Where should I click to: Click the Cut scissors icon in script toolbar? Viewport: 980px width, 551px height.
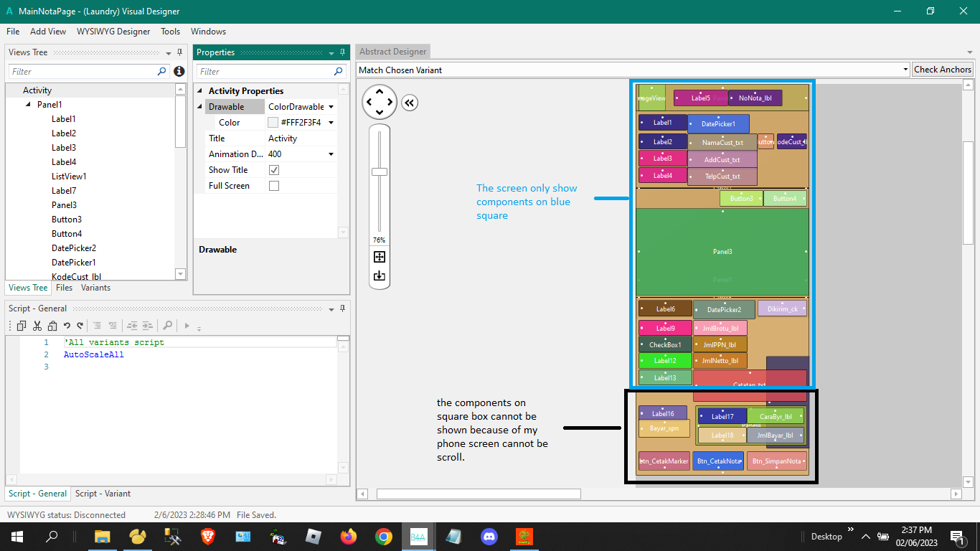point(37,326)
